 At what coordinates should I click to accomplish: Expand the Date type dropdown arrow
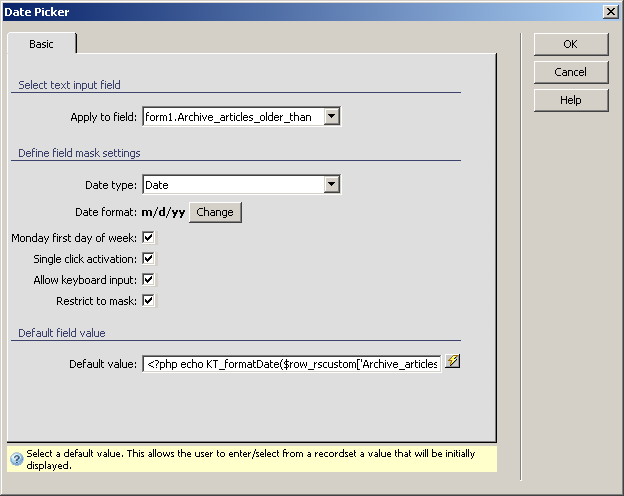(x=332, y=184)
